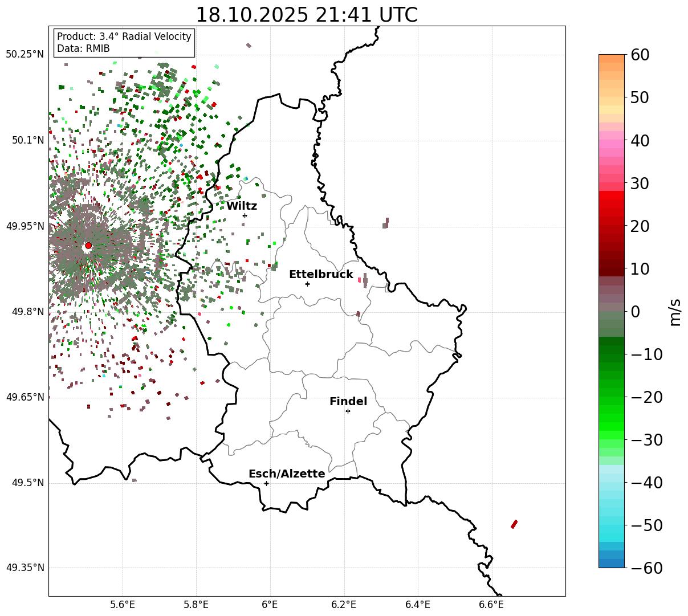Click the Wiltz station cross marker
This screenshot has width=688, height=616.
point(245,215)
